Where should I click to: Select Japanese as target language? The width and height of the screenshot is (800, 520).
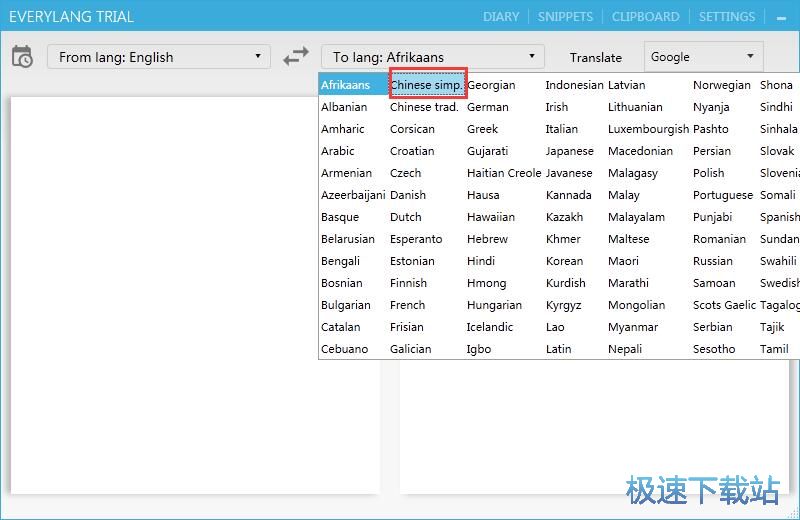tap(569, 151)
